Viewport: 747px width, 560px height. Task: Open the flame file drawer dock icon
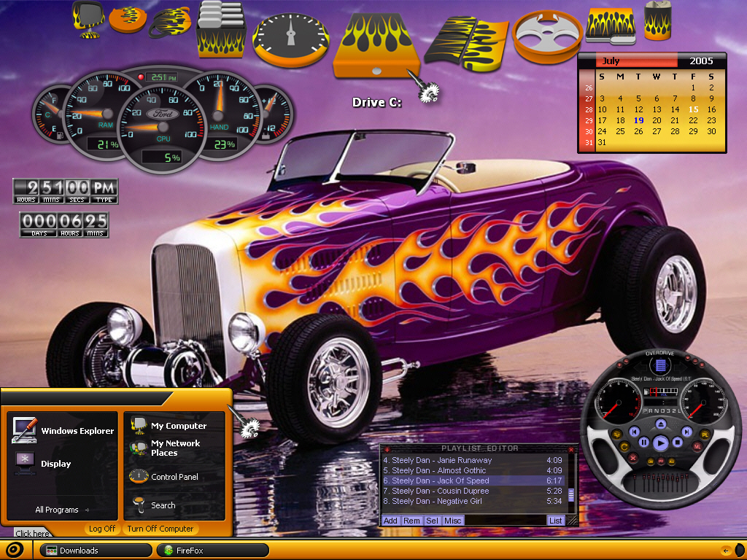coord(221,28)
